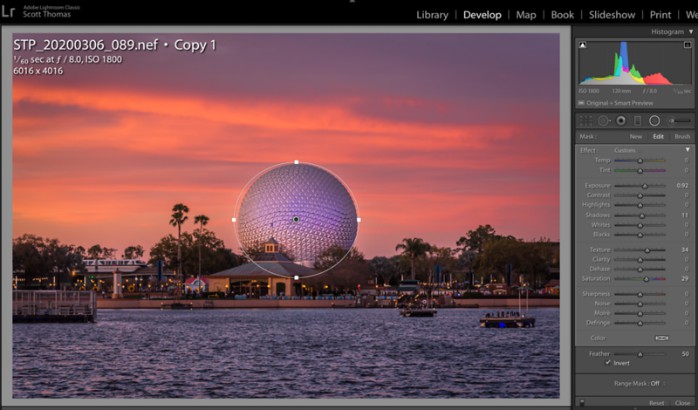Click the Noise slider handle
698x410 pixels.
coord(640,304)
